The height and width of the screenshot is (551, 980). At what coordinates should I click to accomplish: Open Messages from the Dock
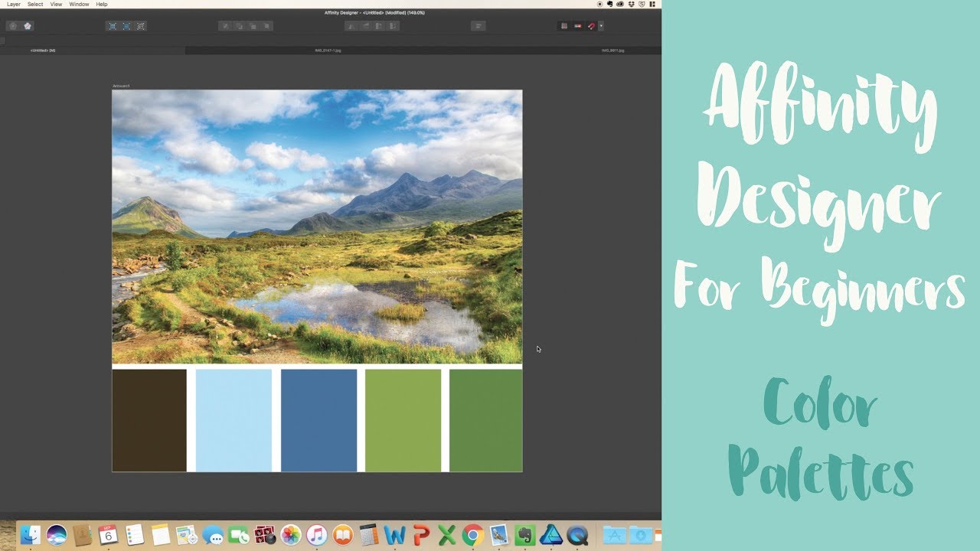pyautogui.click(x=213, y=535)
